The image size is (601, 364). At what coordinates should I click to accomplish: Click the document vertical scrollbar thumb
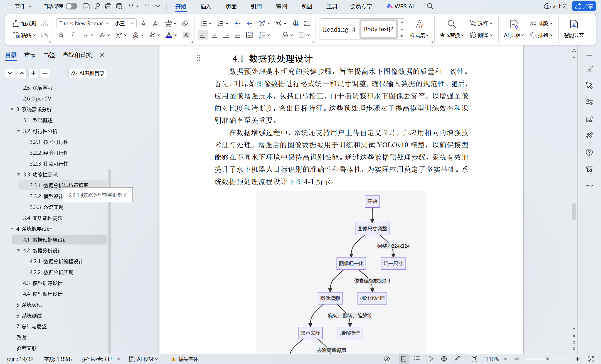click(574, 211)
